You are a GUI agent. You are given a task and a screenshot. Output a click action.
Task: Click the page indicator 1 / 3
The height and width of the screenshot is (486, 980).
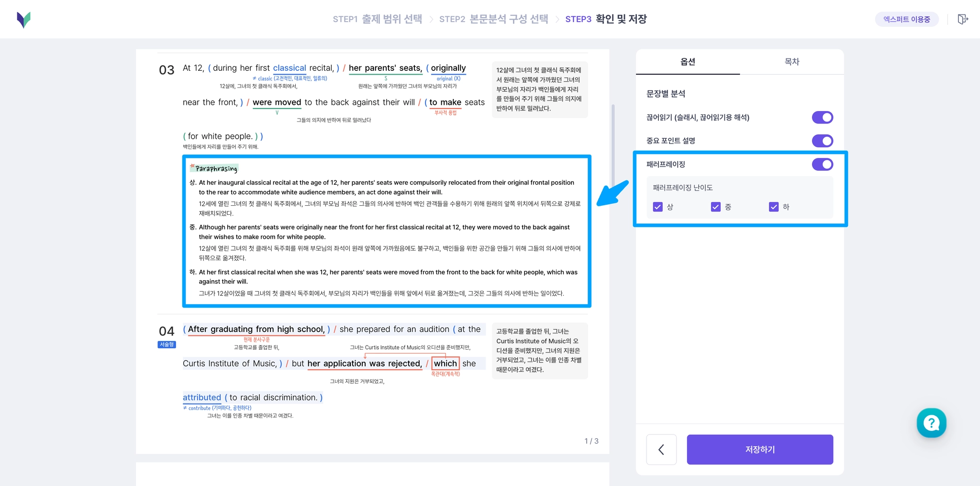[591, 441]
